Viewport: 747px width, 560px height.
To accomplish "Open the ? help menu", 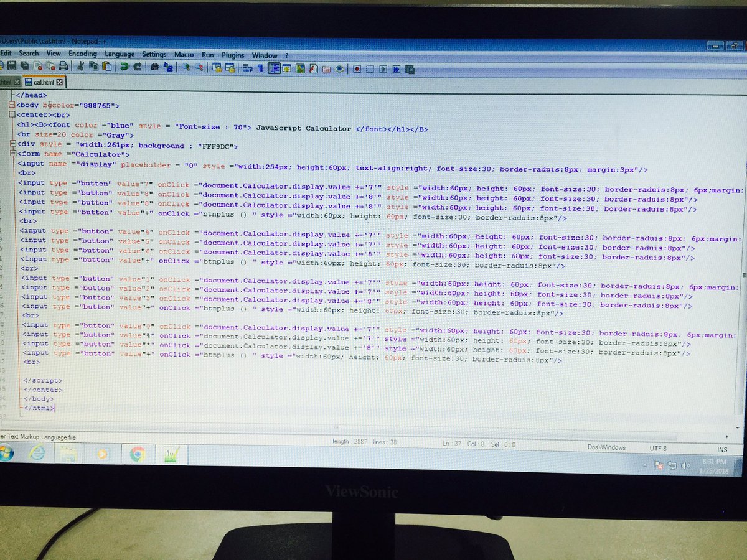I will (x=287, y=56).
